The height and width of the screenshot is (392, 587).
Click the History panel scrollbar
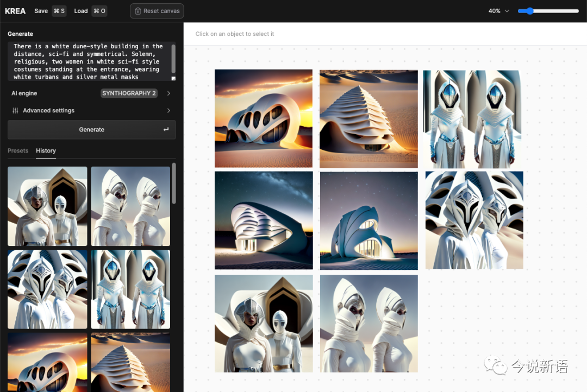coord(174,184)
